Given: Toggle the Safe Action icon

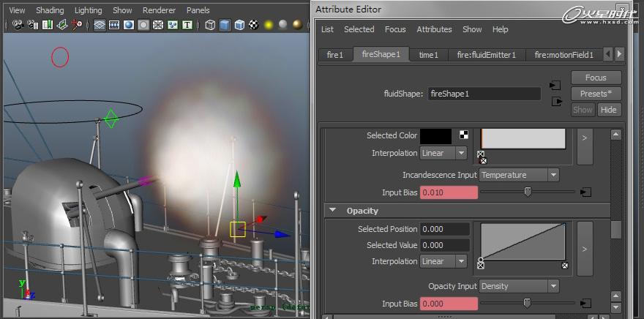Looking at the screenshot, I should pyautogui.click(x=173, y=26).
